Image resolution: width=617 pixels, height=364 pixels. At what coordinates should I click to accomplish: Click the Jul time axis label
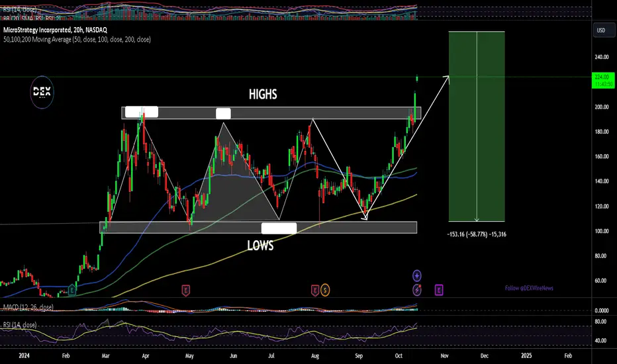(271, 356)
